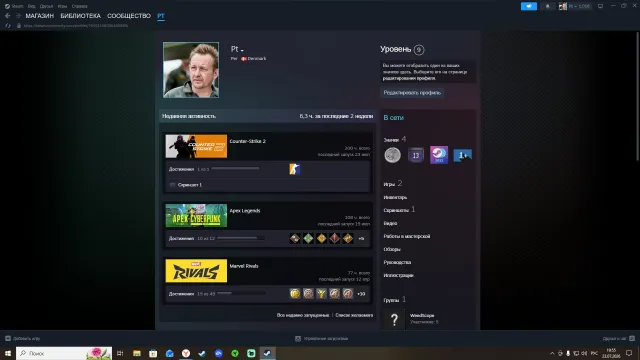Click fifth Apex Legends achievement icon
The height and width of the screenshot is (360, 640).
[x=348, y=238]
